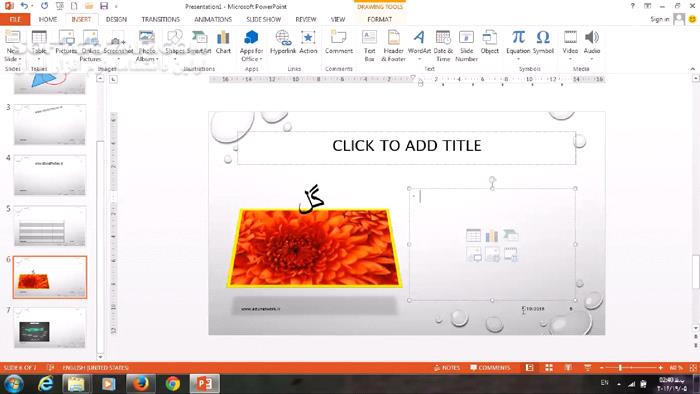Open Internet Explorer from the taskbar
This screenshot has height=394, width=700.
(45, 384)
